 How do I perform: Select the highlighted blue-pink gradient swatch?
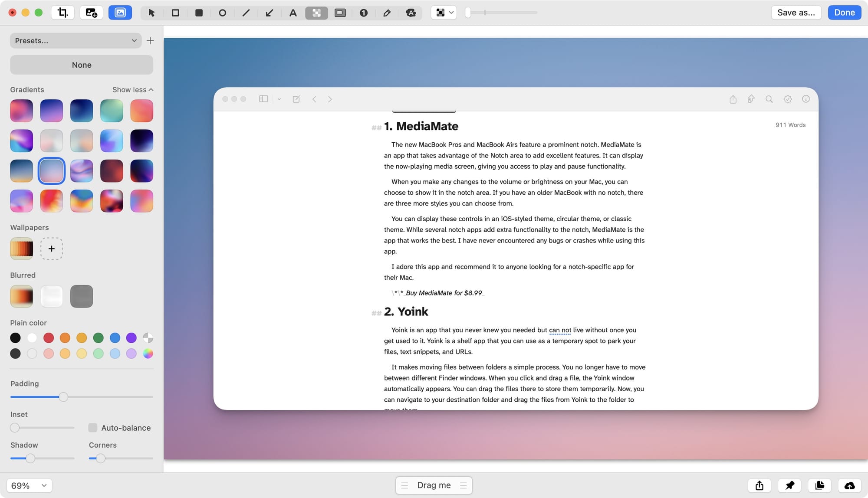tap(51, 171)
